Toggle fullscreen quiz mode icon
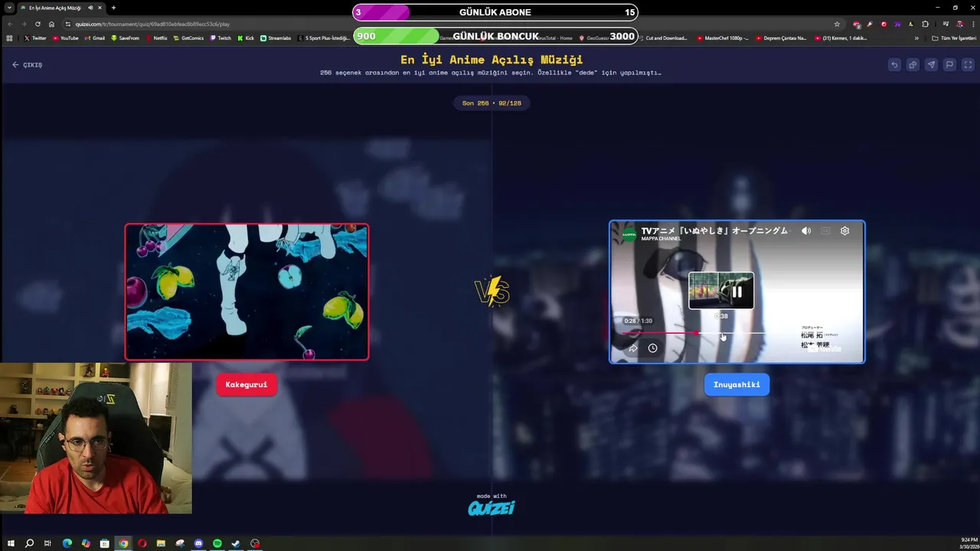 pos(968,65)
